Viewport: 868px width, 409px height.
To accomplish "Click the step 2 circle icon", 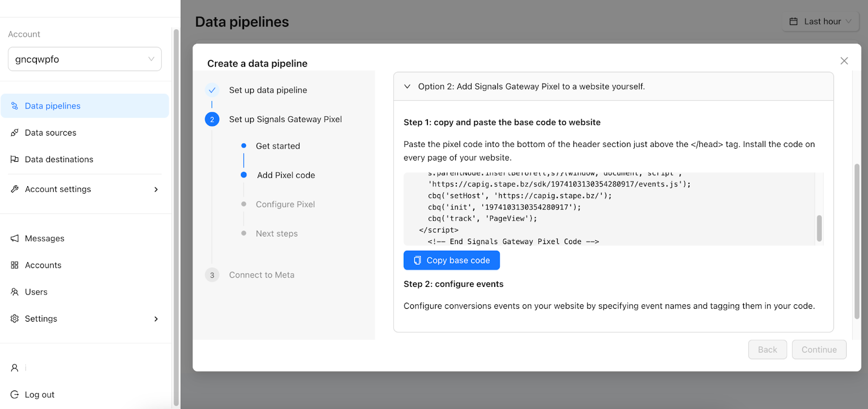I will coord(212,119).
